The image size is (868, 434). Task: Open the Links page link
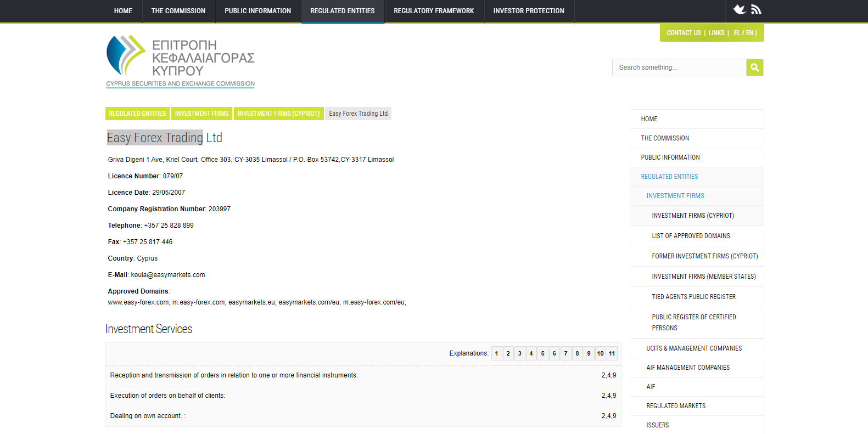pyautogui.click(x=716, y=33)
